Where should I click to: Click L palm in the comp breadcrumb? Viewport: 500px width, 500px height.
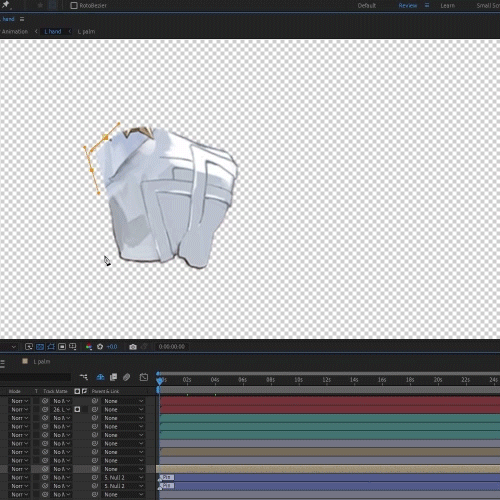coord(86,31)
